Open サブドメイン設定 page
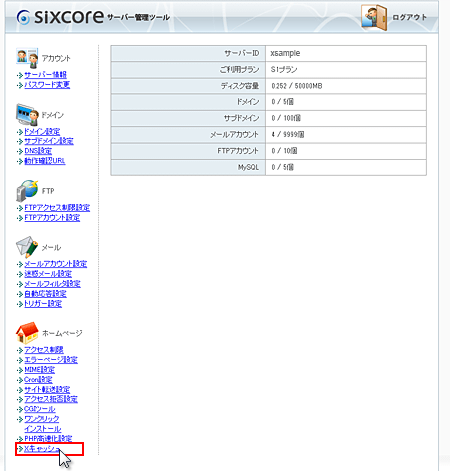Viewport: 450px width, 471px height. [x=49, y=141]
